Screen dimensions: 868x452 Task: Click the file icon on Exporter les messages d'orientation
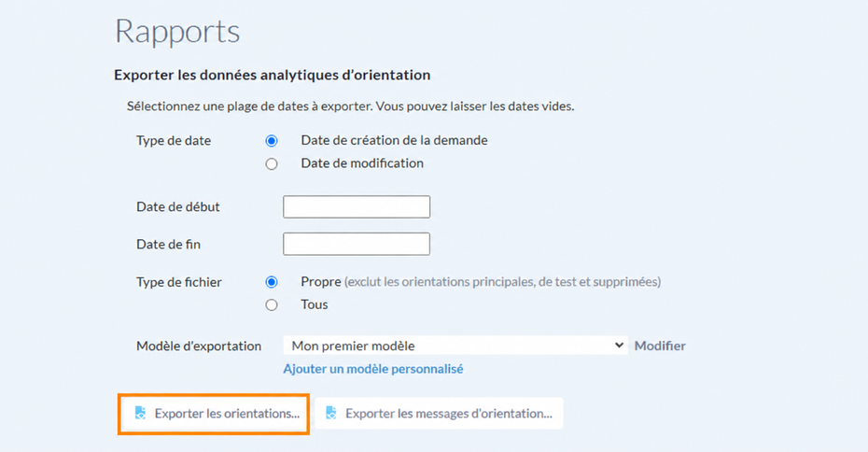tap(331, 413)
